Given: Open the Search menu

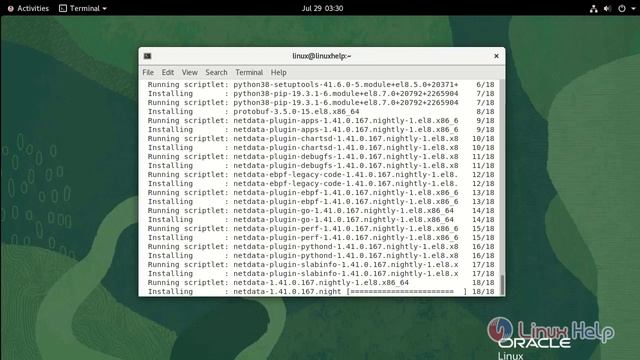Looking at the screenshot, I should pos(216,72).
